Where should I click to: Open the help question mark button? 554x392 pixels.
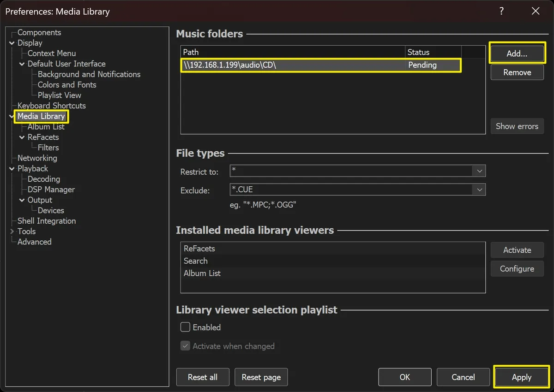(501, 12)
